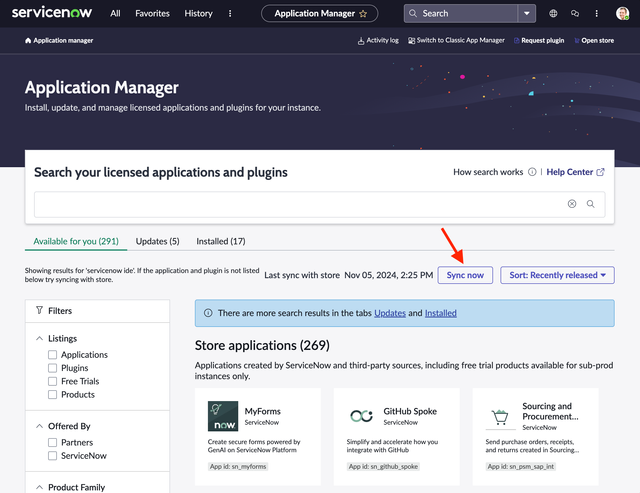Check the Plugins filter checkbox
The width and height of the screenshot is (640, 493).
point(52,368)
